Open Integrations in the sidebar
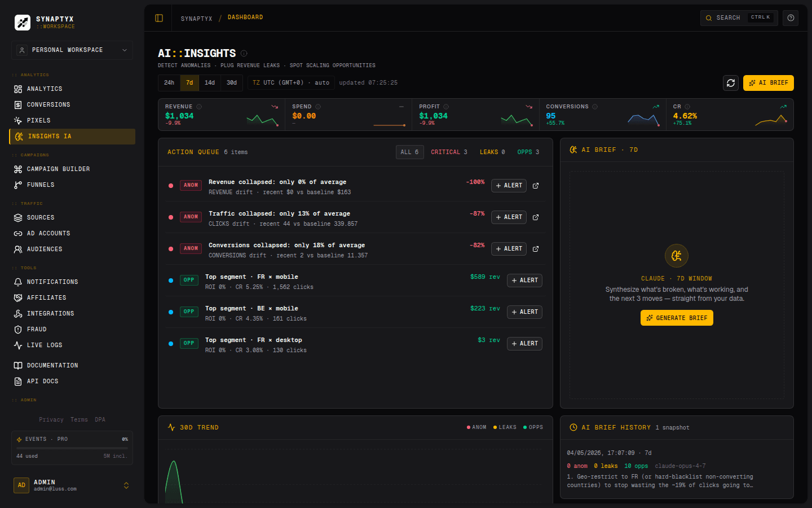The image size is (812, 508). point(72,314)
